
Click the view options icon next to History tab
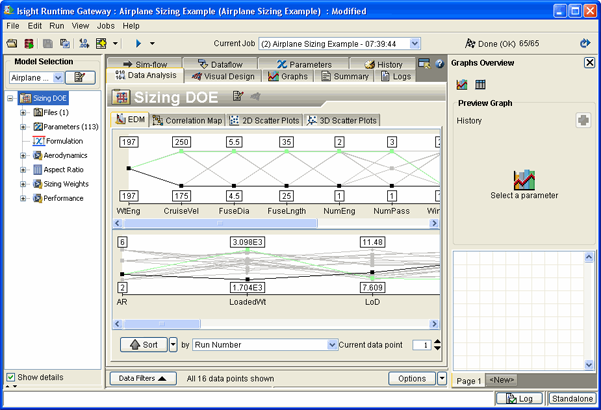(424, 63)
